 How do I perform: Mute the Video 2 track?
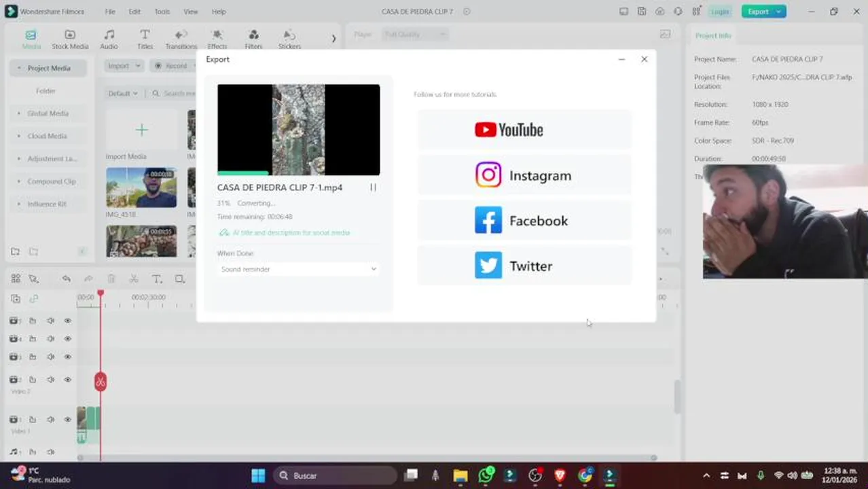tap(50, 380)
